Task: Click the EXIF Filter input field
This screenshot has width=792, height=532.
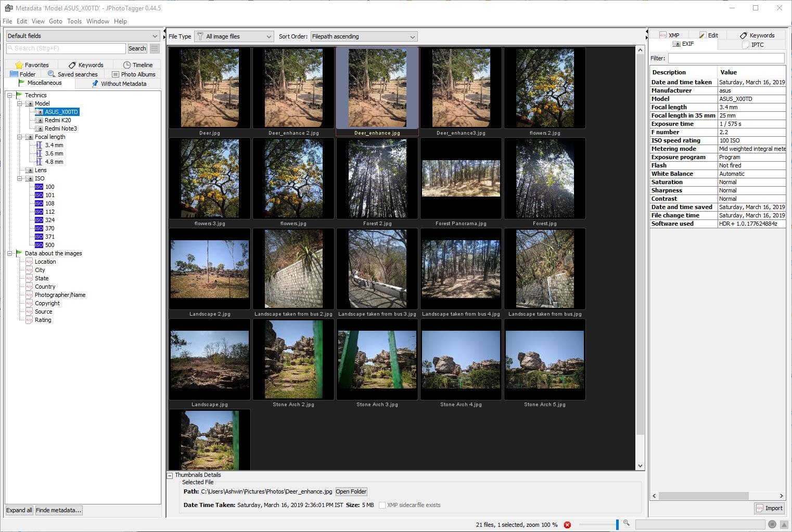Action: click(726, 58)
